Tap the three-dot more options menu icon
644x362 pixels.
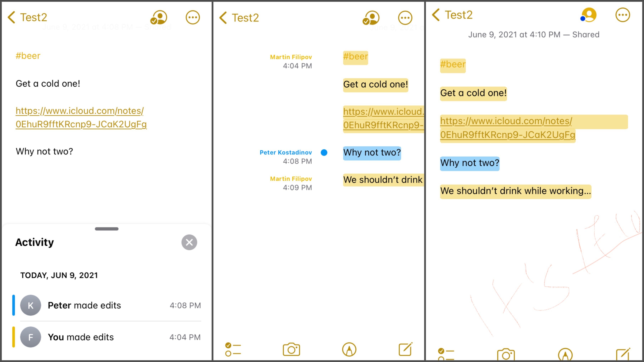coord(193,17)
